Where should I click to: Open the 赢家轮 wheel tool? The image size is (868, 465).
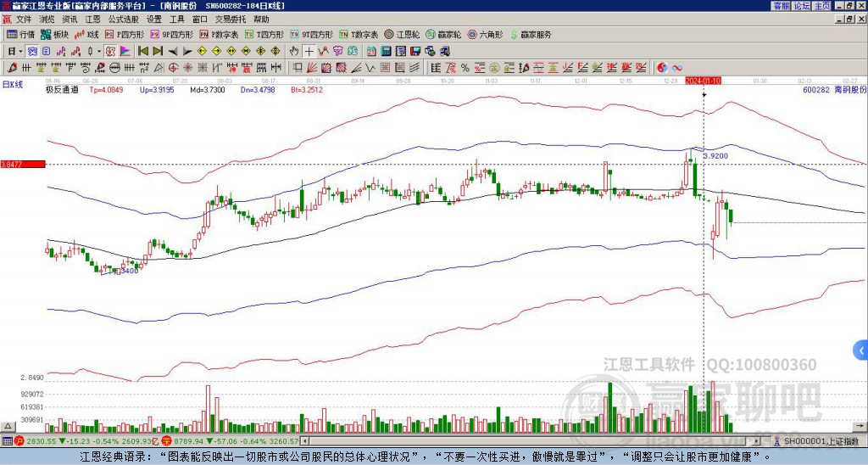pyautogui.click(x=443, y=34)
